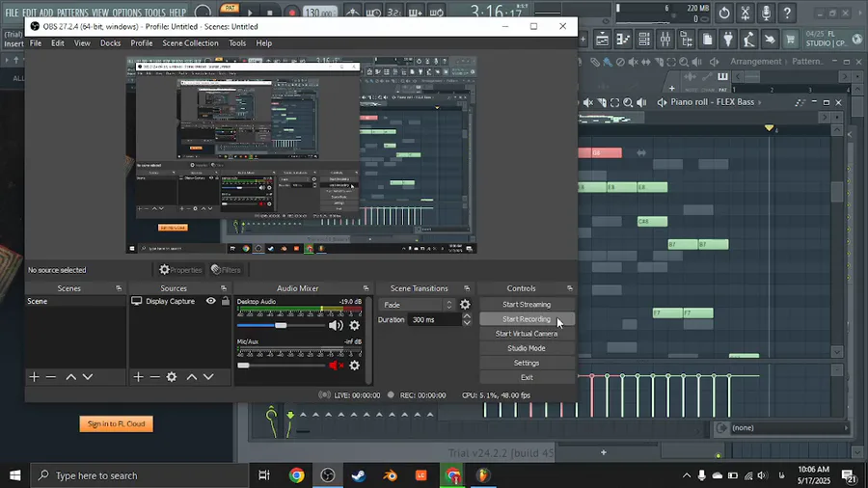The width and height of the screenshot is (868, 488).
Task: Toggle FL Studio transport record button
Action: pos(291,13)
